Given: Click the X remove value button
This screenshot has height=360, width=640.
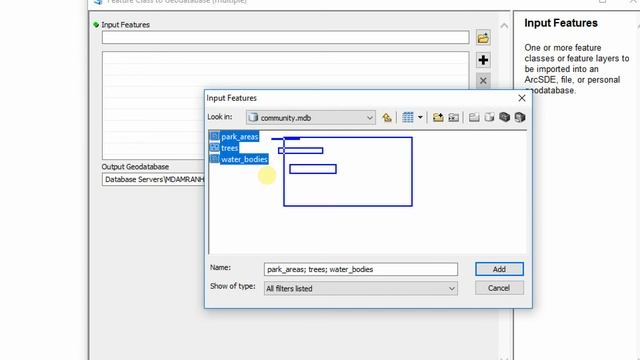Looking at the screenshot, I should pyautogui.click(x=483, y=81).
